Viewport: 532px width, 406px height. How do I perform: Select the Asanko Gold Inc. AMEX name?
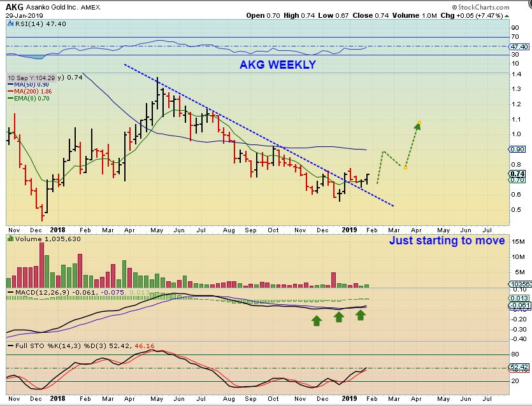63,7
